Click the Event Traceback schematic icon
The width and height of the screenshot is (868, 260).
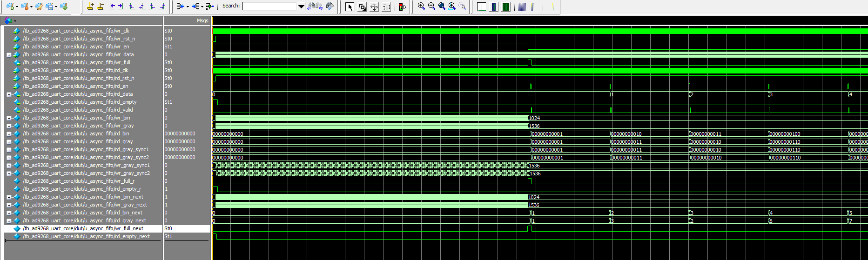210,6
